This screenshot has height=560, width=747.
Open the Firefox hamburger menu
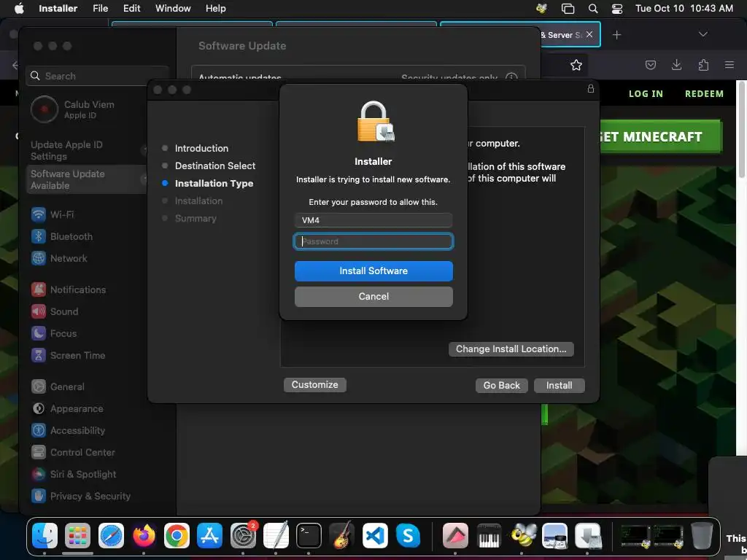pyautogui.click(x=729, y=65)
